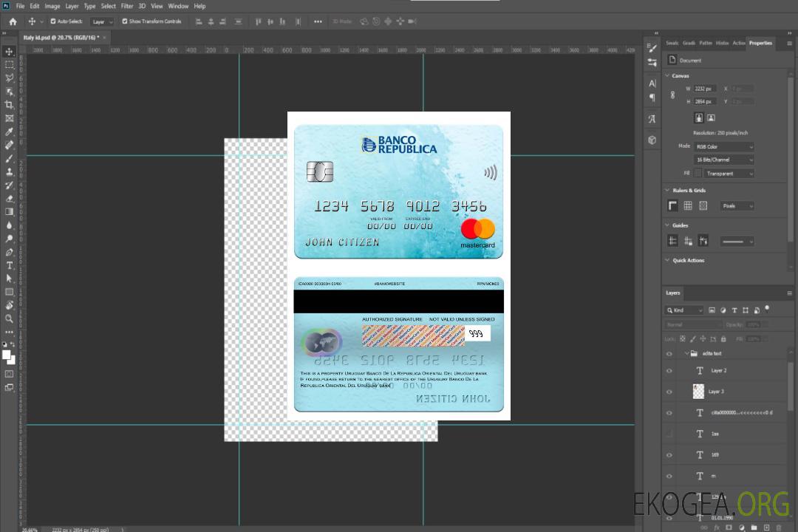The image size is (798, 532).
Task: Open the Filter menu
Action: 127,6
